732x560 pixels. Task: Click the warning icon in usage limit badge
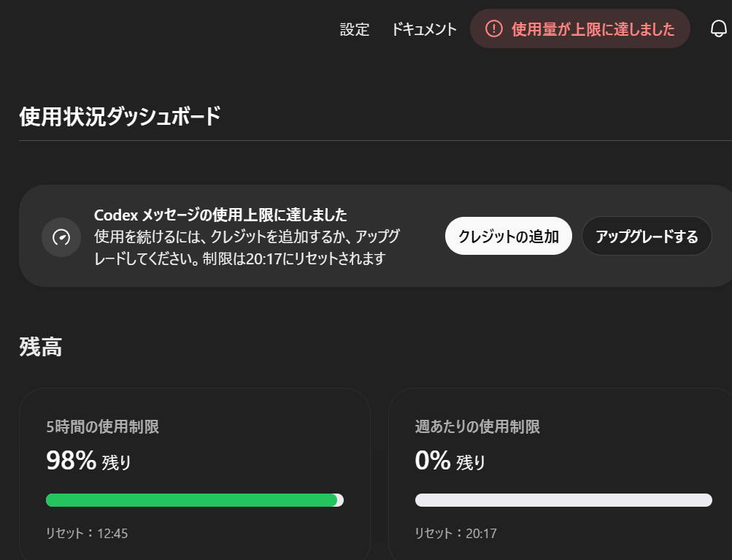coord(494,29)
